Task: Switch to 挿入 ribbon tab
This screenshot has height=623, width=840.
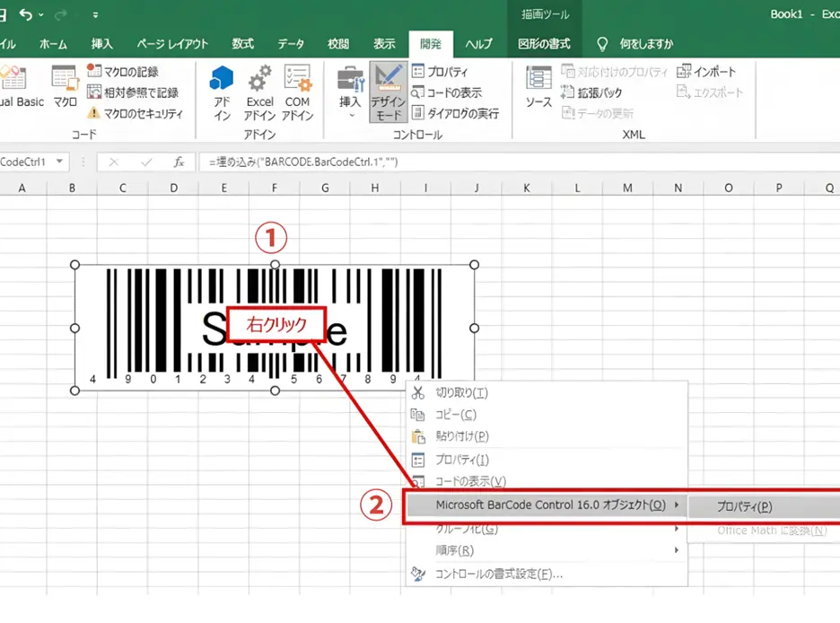Action: click(101, 44)
